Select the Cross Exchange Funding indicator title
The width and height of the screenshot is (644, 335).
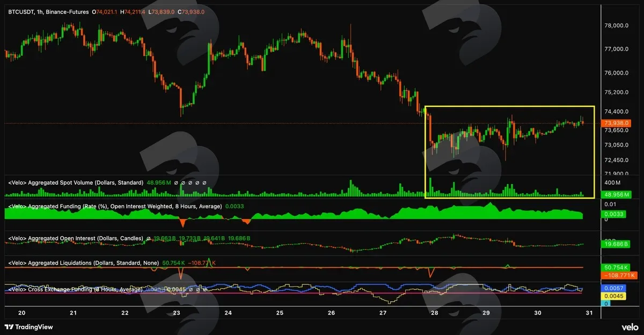pos(75,289)
